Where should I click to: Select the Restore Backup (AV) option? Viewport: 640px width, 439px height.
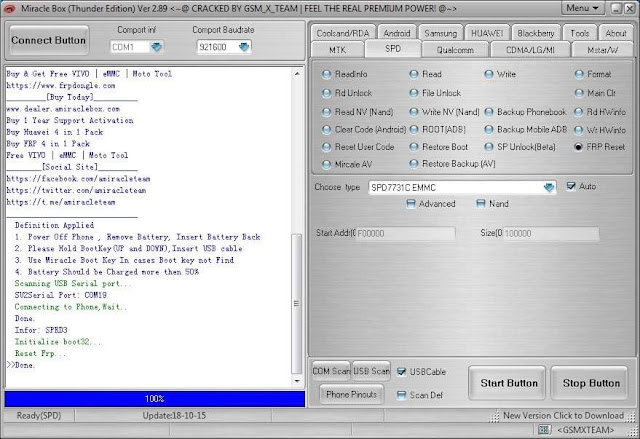453,164
